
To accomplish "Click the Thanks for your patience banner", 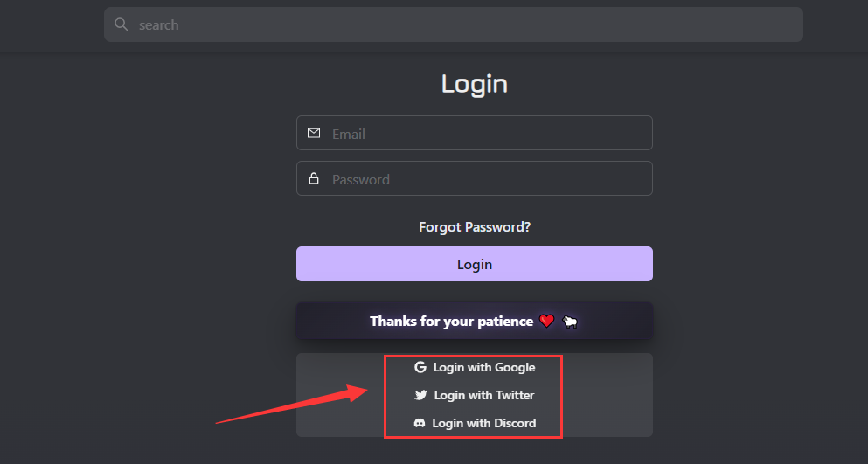I will point(475,321).
